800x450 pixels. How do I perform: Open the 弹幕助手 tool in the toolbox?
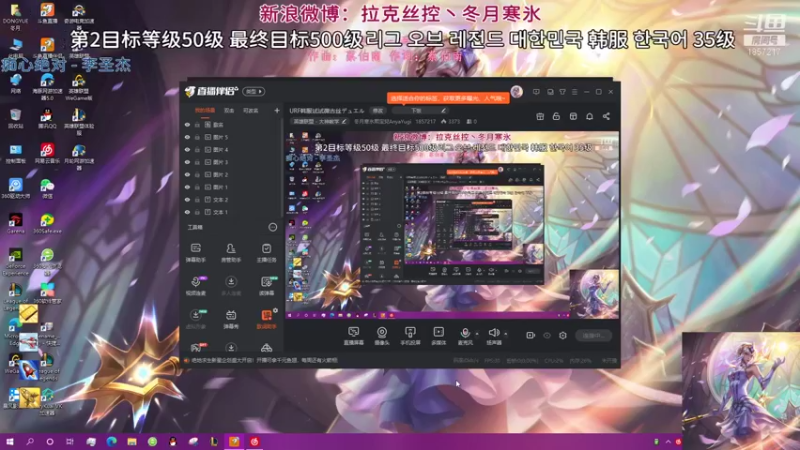[196, 253]
